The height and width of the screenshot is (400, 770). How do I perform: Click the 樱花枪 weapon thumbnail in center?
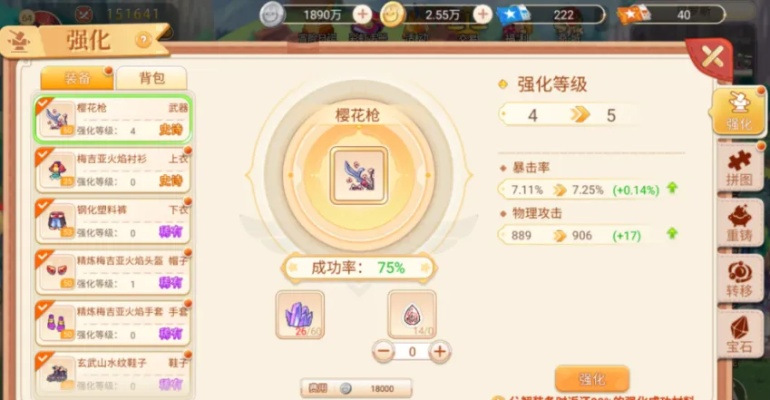(x=359, y=175)
